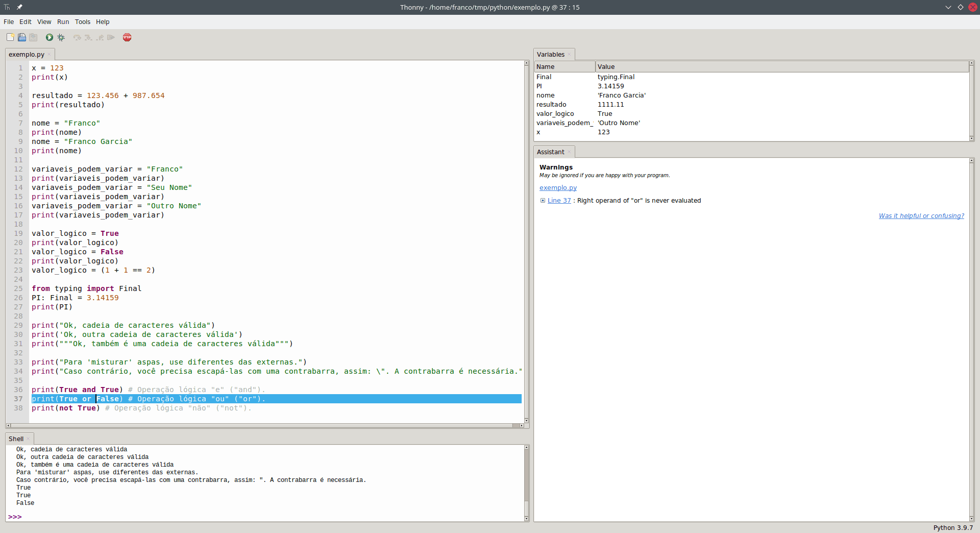This screenshot has width=980, height=533.
Task: Click the Thonny logo icon
Action: tap(7, 7)
